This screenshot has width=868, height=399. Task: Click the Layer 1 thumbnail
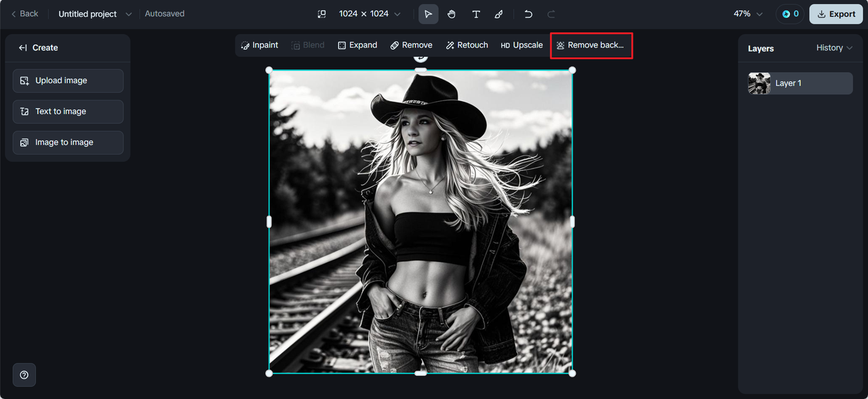(759, 83)
